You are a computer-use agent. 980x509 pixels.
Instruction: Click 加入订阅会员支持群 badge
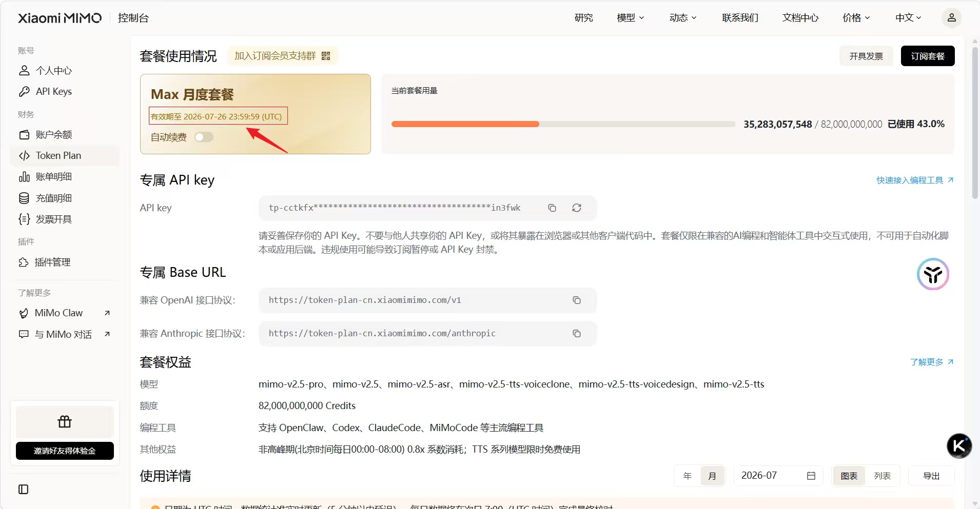point(282,56)
